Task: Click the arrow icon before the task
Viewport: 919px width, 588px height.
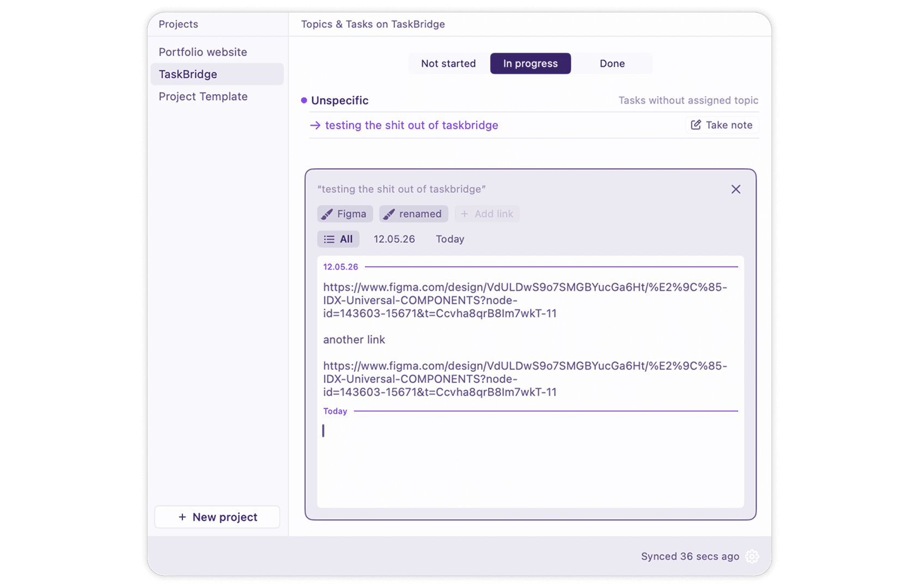Action: 315,126
